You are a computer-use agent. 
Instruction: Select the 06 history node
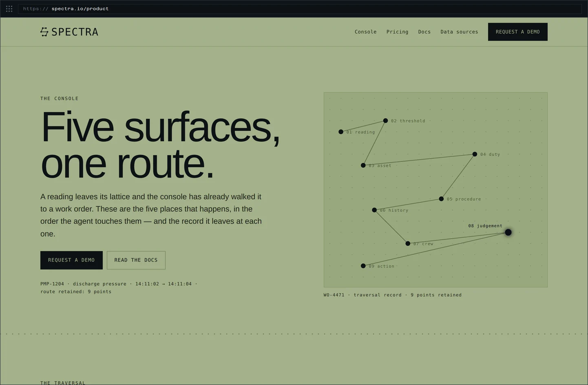(x=374, y=210)
